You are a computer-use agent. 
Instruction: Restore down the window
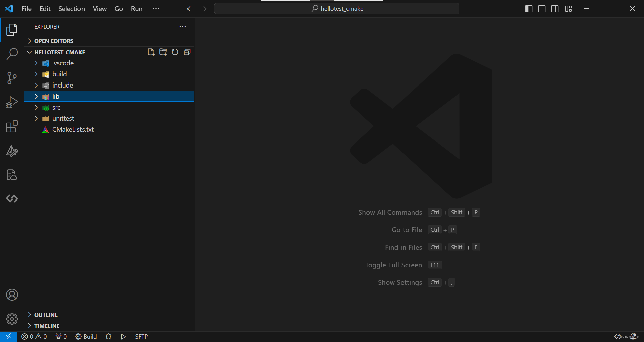click(x=609, y=9)
